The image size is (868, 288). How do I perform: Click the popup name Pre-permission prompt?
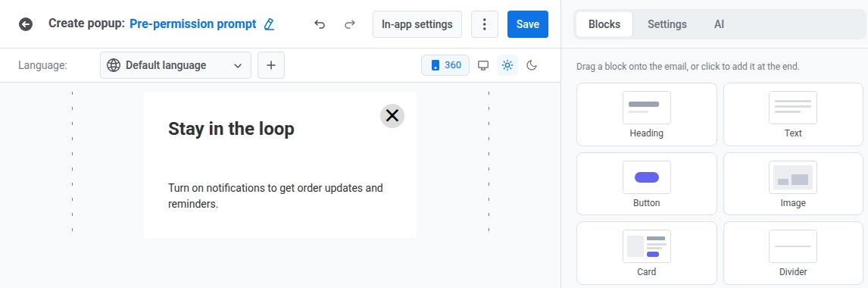point(192,24)
